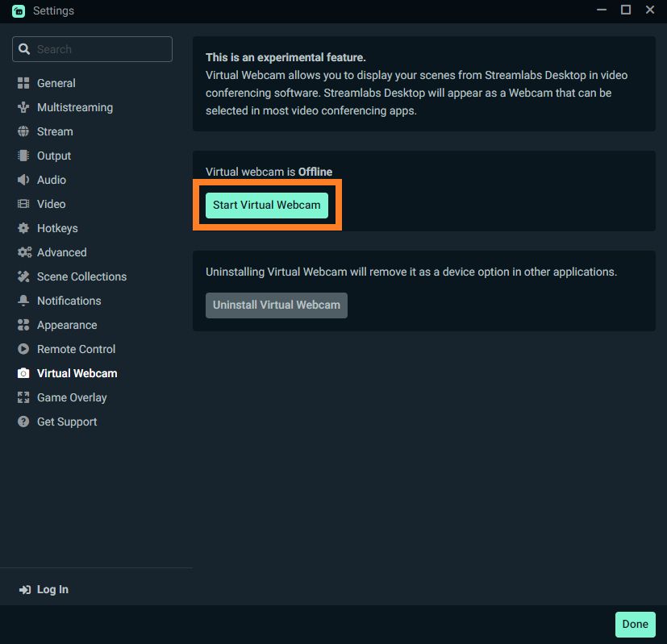Click "This is an experimental feature." heading
The height and width of the screenshot is (644, 667).
(286, 57)
